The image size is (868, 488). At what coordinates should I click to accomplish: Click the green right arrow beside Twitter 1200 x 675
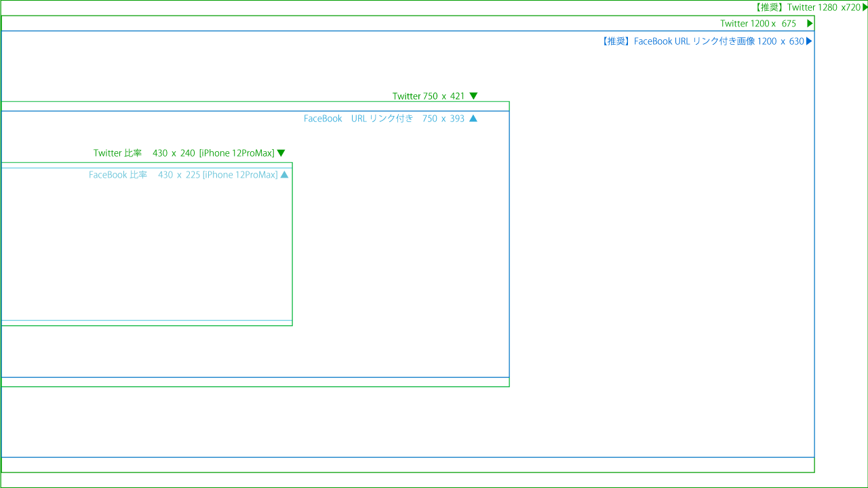click(810, 24)
